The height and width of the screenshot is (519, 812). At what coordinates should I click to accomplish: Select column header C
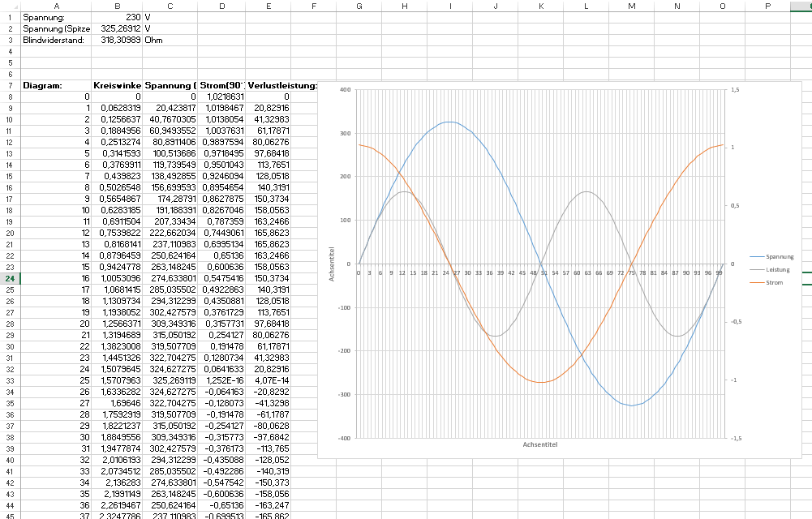point(170,6)
